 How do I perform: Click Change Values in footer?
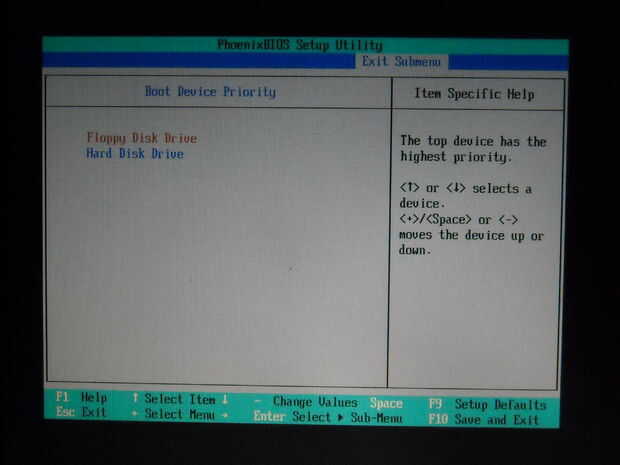click(x=315, y=402)
